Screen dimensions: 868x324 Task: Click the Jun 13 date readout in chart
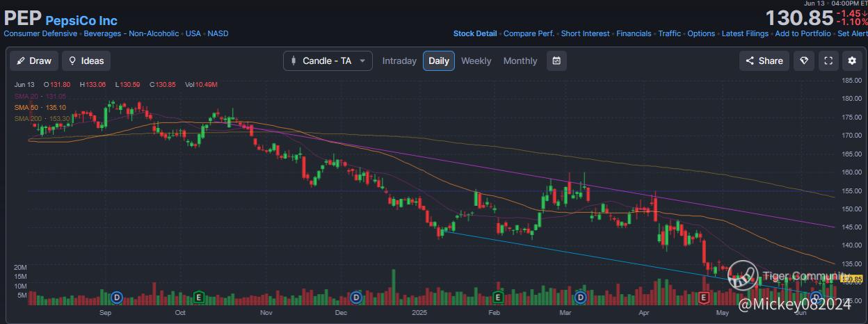click(x=24, y=84)
